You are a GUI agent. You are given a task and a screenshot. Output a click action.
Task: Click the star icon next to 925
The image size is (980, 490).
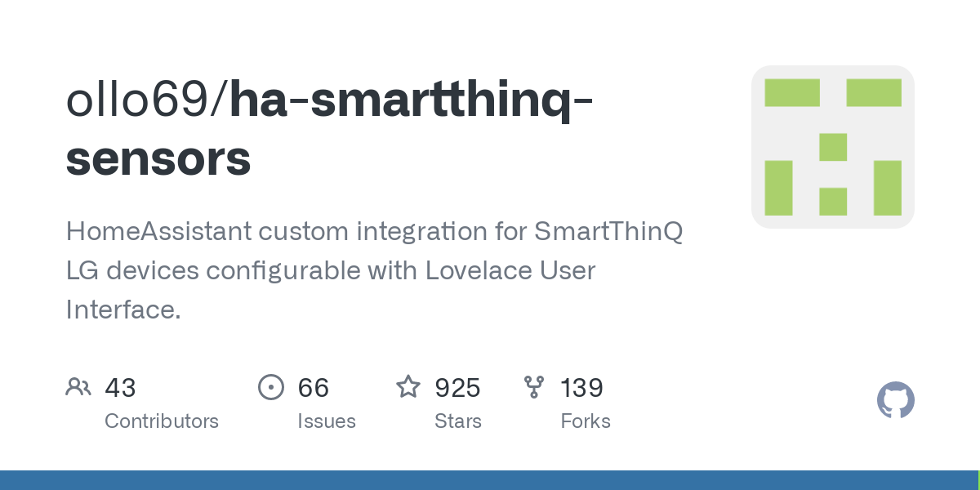(408, 387)
